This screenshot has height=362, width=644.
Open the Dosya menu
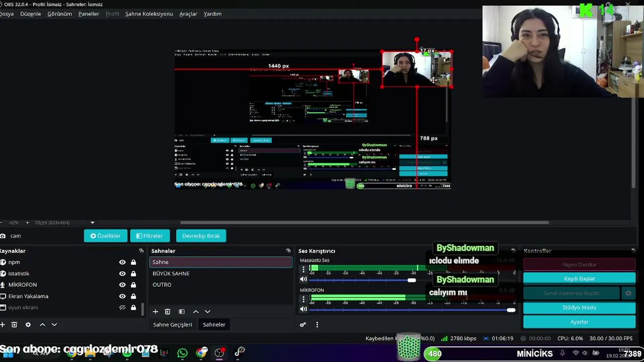[7, 14]
